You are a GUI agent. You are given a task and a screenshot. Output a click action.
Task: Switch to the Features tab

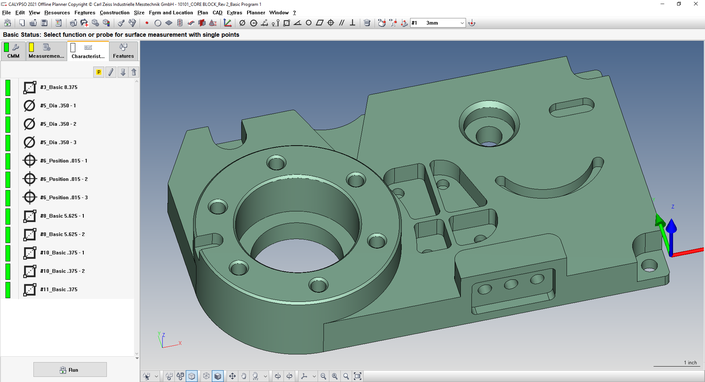click(123, 51)
